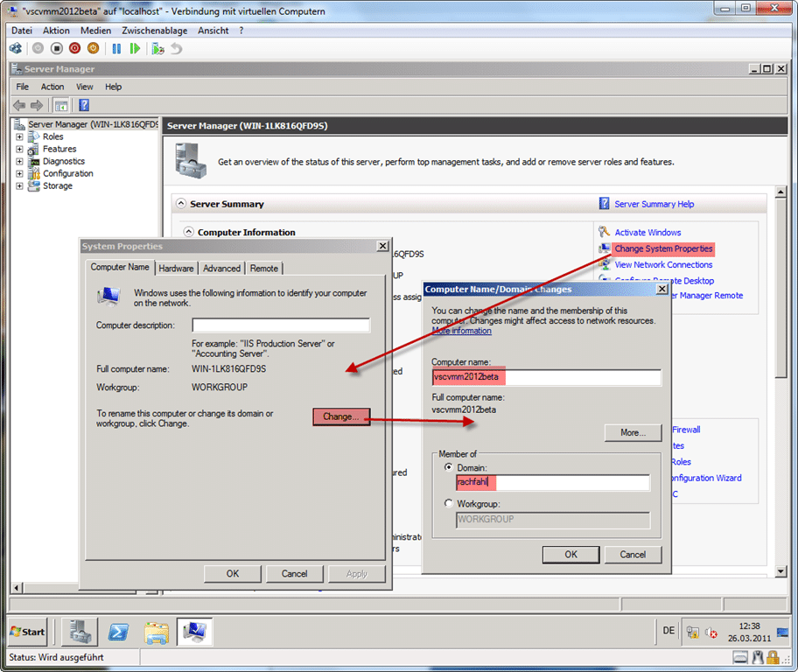Switch to the Hardware tab

[x=176, y=269]
